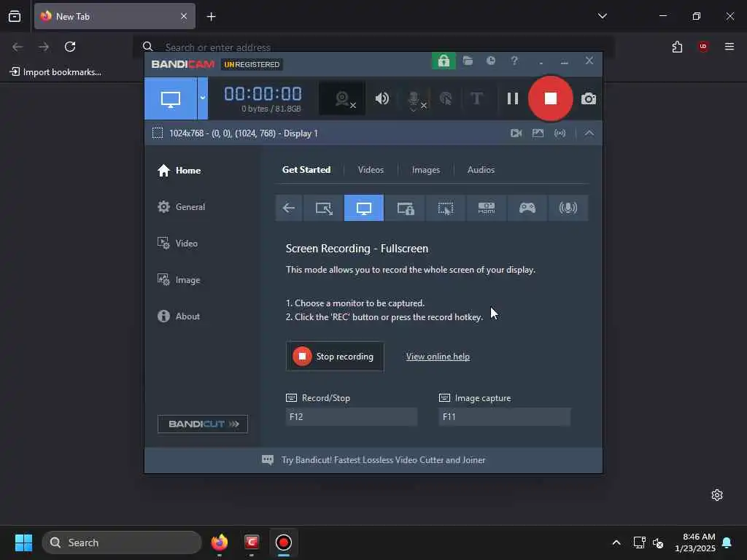The height and width of the screenshot is (560, 747).
Task: Toggle the microphone icon in Bandicam toolbar
Action: coord(414,99)
